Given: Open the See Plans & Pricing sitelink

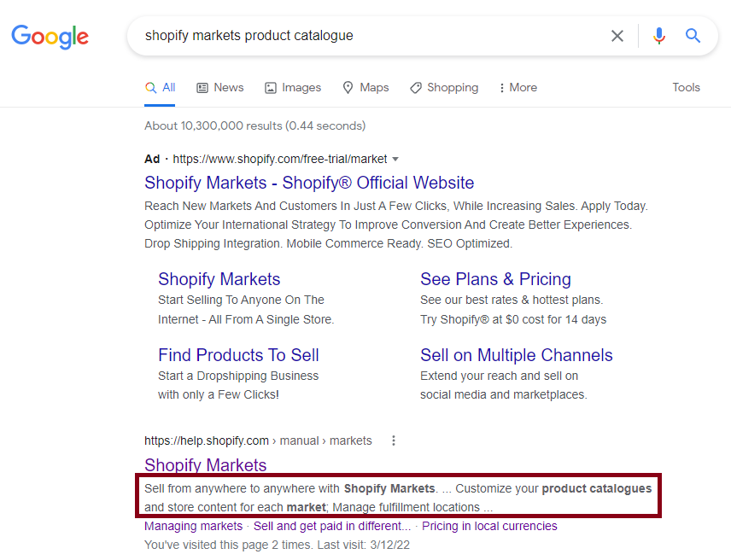Looking at the screenshot, I should pos(495,279).
